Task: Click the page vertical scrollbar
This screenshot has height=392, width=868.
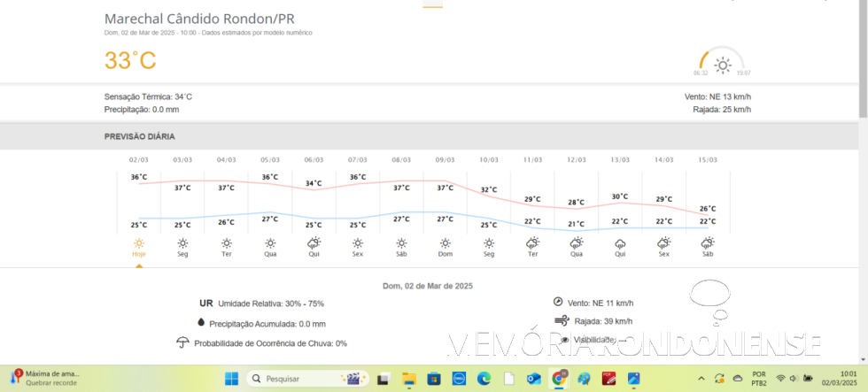Action: tap(863, 62)
